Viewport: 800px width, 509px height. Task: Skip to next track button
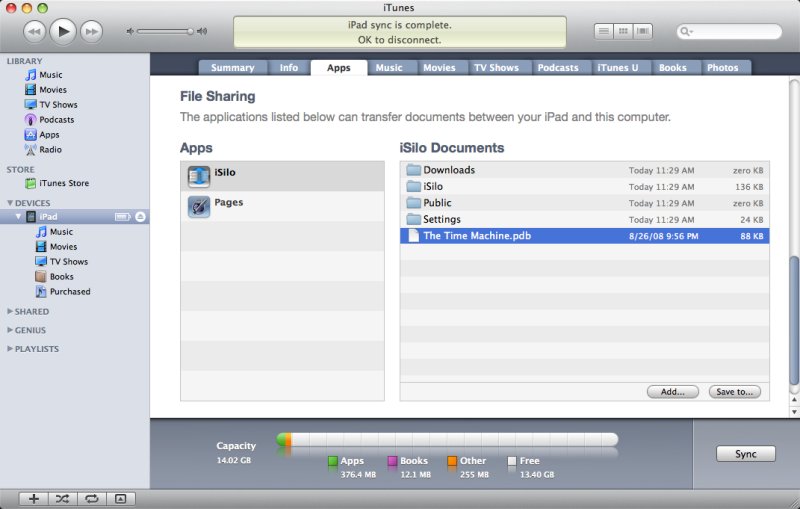pos(91,32)
